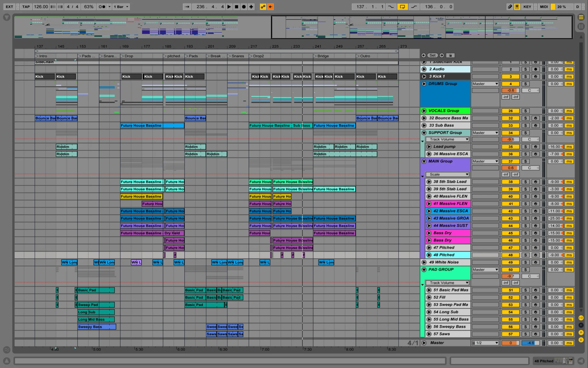
Task: Toggle the Automation Arm icon
Action: (263, 7)
